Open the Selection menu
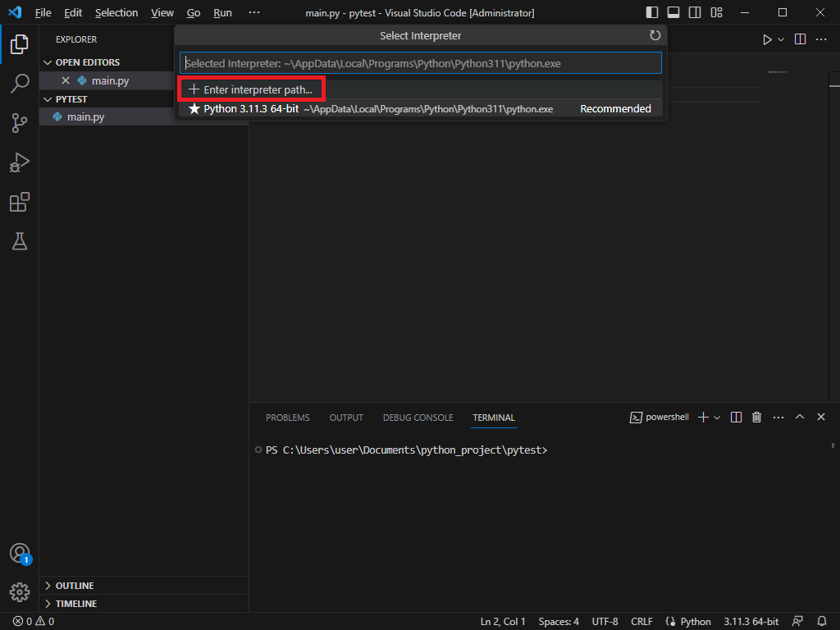This screenshot has height=630, width=840. (x=116, y=13)
